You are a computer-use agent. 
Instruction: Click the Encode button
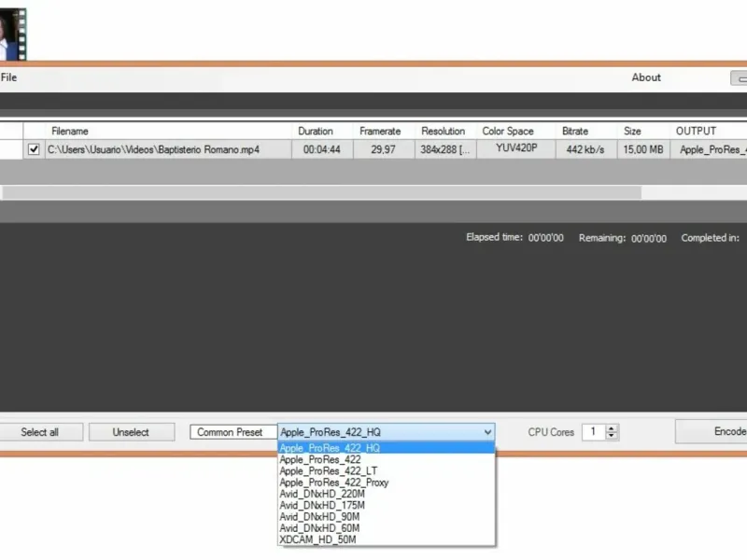712,431
